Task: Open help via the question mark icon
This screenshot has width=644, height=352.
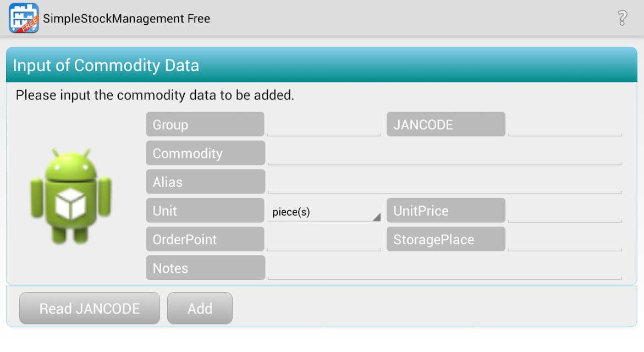Action: click(x=622, y=18)
